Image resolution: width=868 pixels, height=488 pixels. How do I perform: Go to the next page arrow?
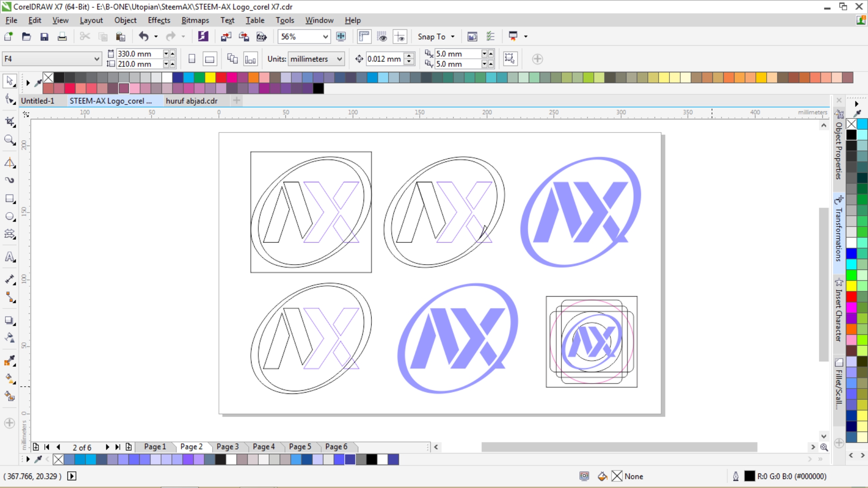107,447
